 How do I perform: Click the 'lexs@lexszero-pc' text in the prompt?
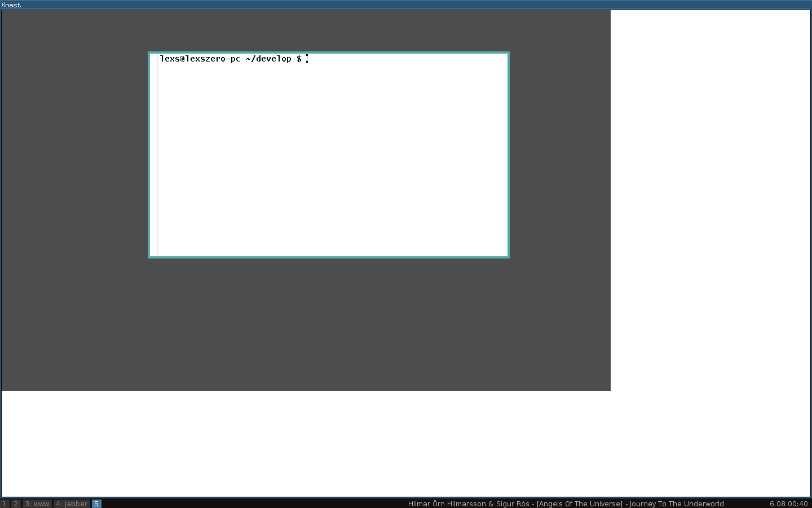[200, 59]
